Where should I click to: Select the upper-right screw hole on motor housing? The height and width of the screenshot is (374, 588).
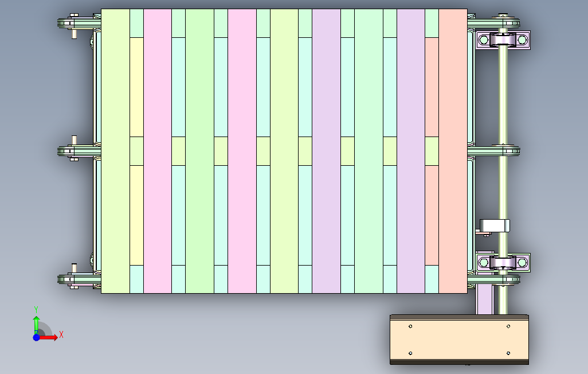508,326
